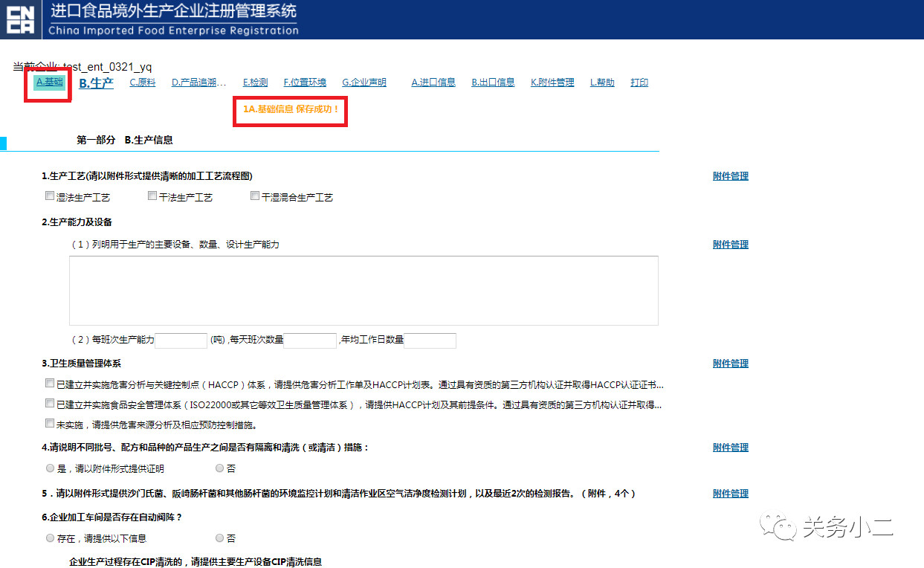Select the G.企业声明 tab
This screenshot has height=568, width=924.
364,83
